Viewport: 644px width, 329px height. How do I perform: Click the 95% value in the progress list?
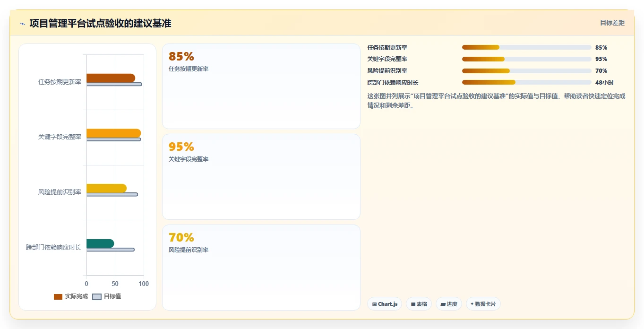pos(601,59)
